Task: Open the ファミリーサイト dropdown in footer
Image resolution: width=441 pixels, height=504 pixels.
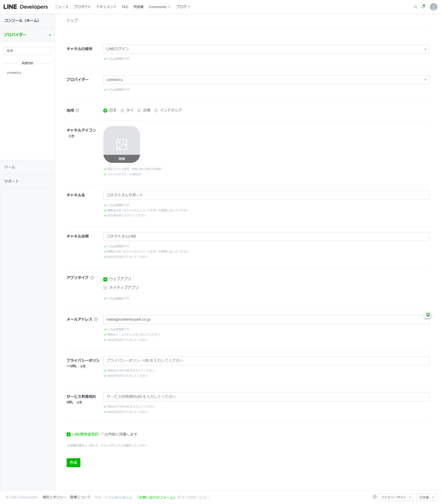Action: pyautogui.click(x=395, y=497)
